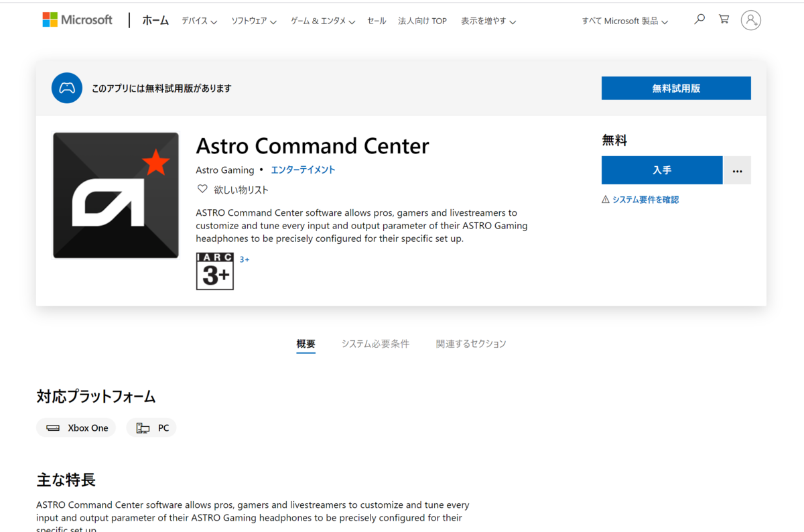The height and width of the screenshot is (532, 804).
Task: Open the ホーム menu item
Action: click(x=155, y=21)
